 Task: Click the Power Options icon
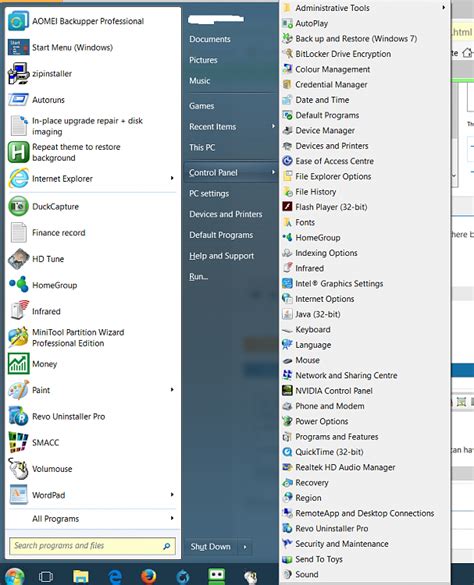(x=287, y=421)
